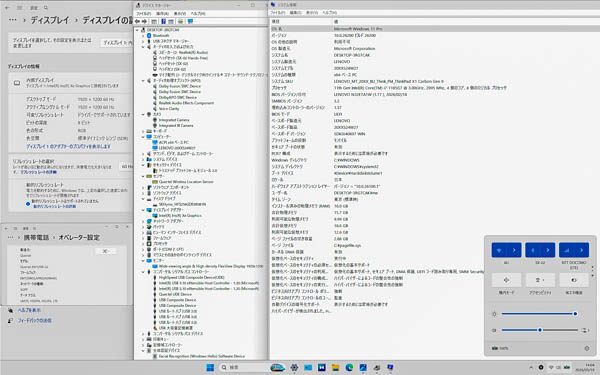Select Integrated Camera in device tree

174,120
